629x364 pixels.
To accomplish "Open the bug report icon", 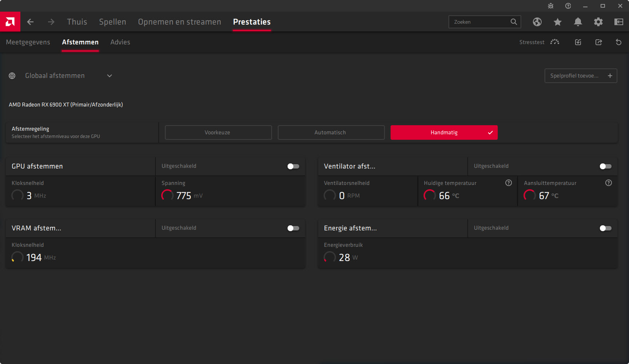I will (x=551, y=6).
